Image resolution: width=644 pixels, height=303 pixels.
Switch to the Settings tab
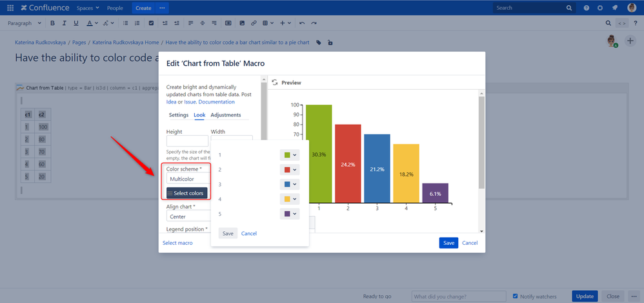pos(179,115)
